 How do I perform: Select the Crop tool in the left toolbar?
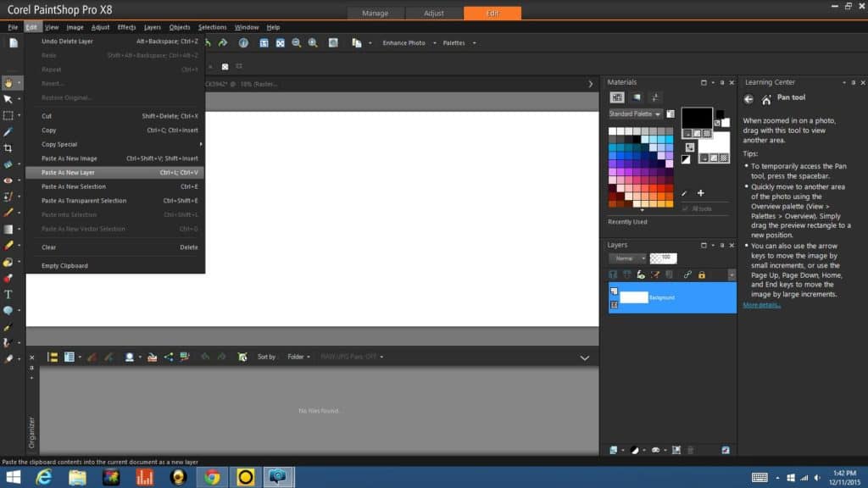[8, 147]
